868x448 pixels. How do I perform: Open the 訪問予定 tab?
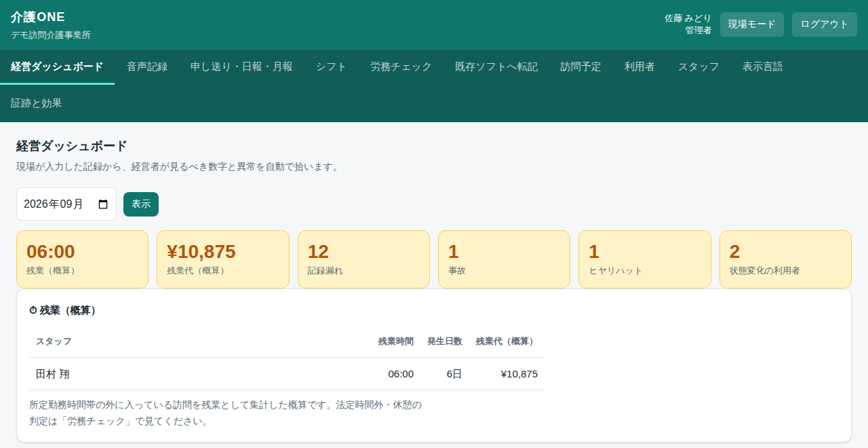[x=580, y=67]
